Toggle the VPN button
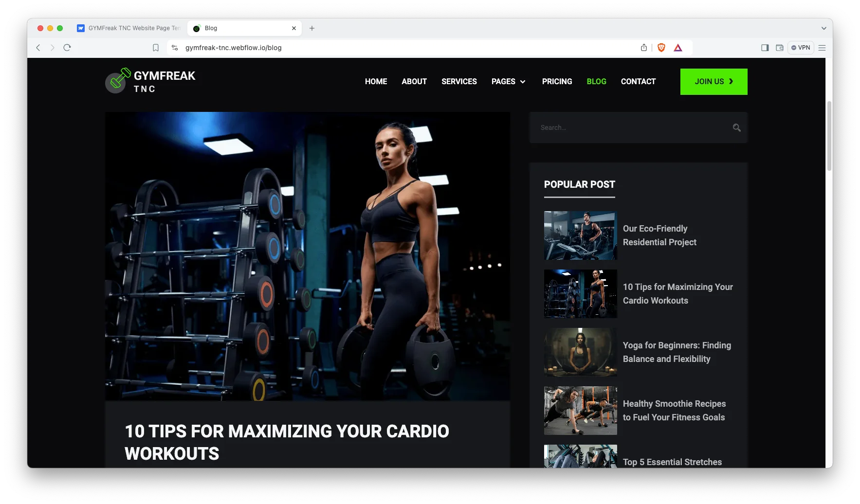This screenshot has width=860, height=504. [x=801, y=48]
